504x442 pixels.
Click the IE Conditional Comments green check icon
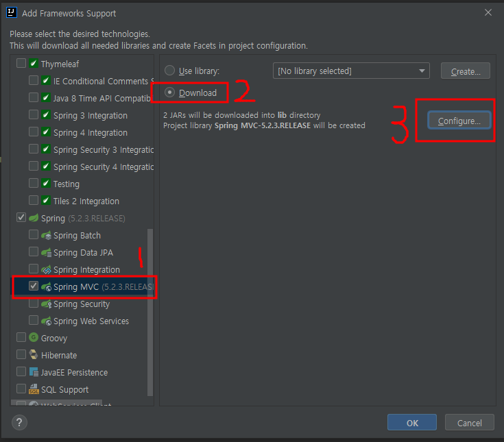point(46,80)
